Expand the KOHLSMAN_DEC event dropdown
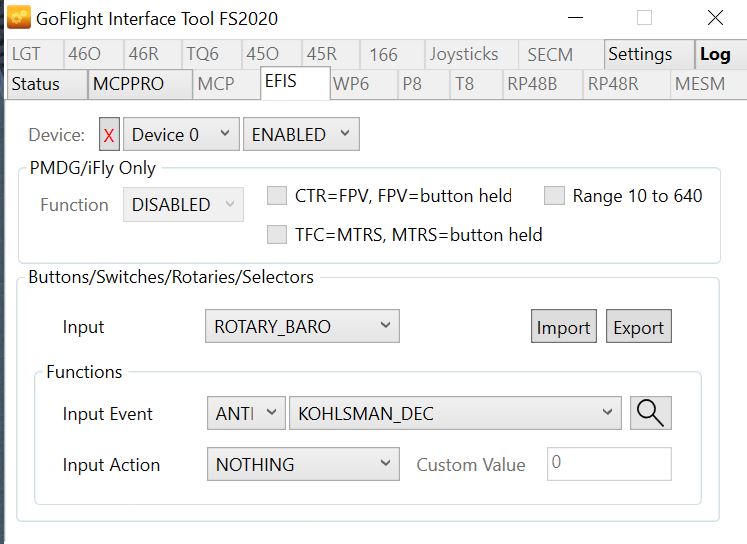This screenshot has height=544, width=747. pos(453,413)
